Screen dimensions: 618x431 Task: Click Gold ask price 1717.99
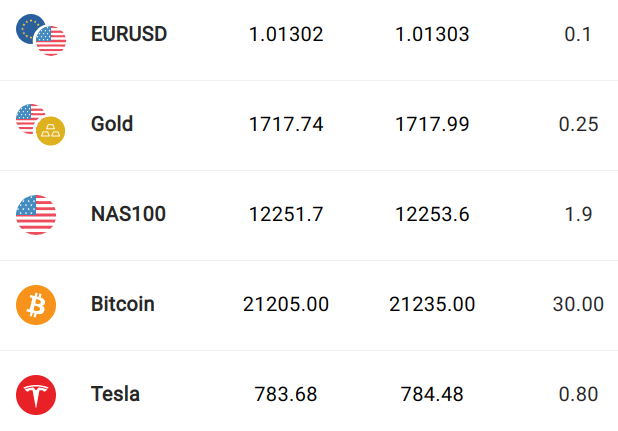[432, 124]
